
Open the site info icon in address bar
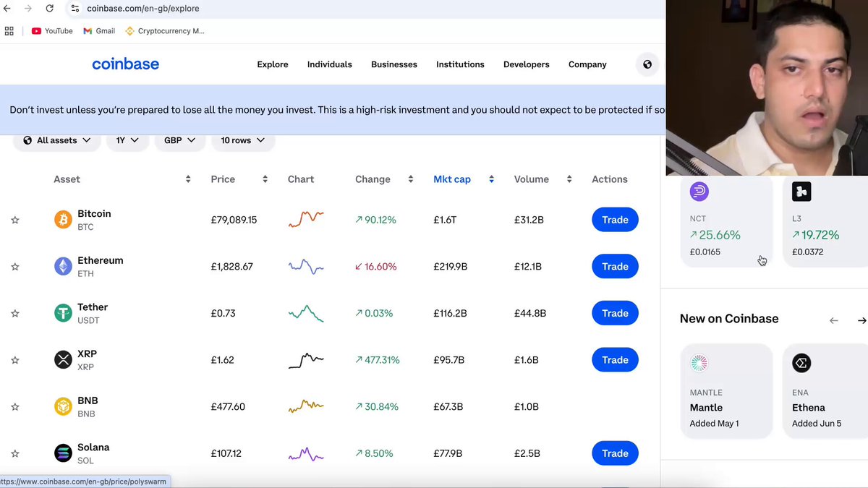click(75, 8)
